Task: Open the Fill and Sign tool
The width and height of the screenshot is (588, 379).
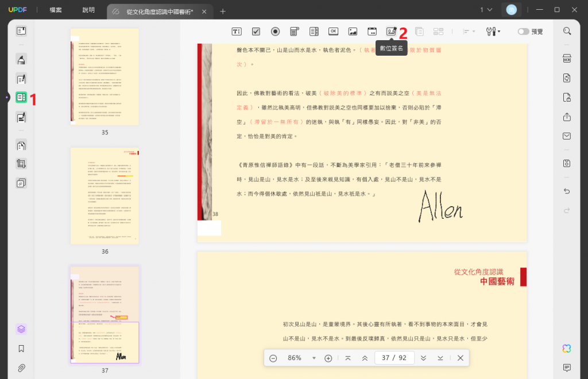Action: click(x=21, y=117)
